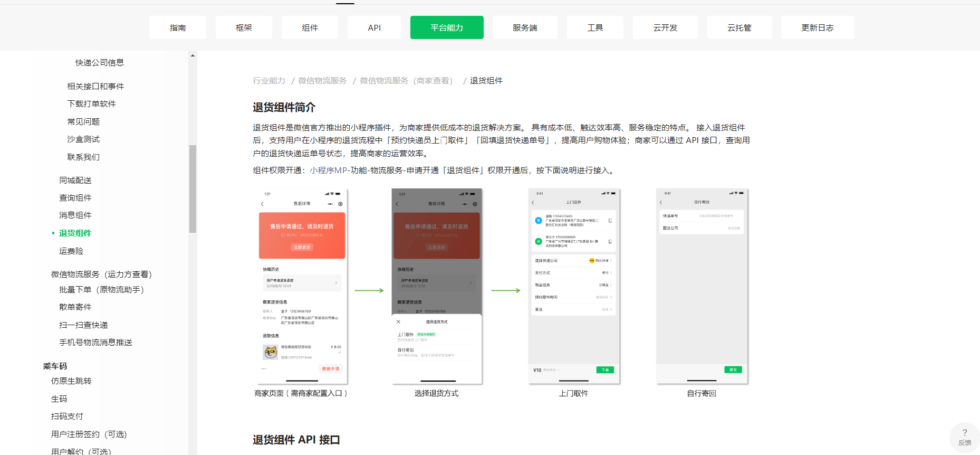Select the 平台能力 tab

447,27
